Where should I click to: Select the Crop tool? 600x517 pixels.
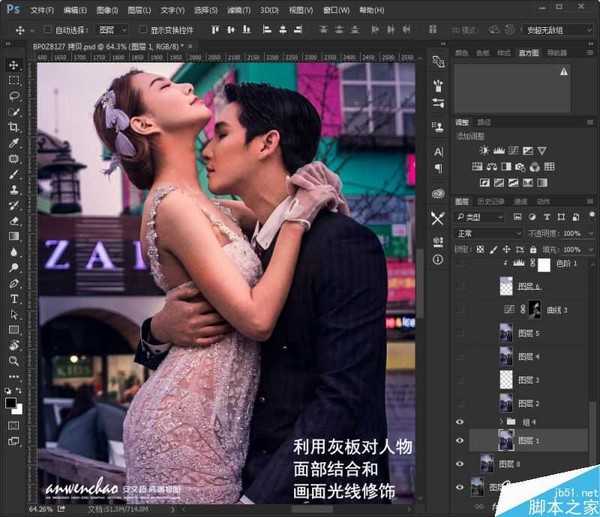[14, 127]
